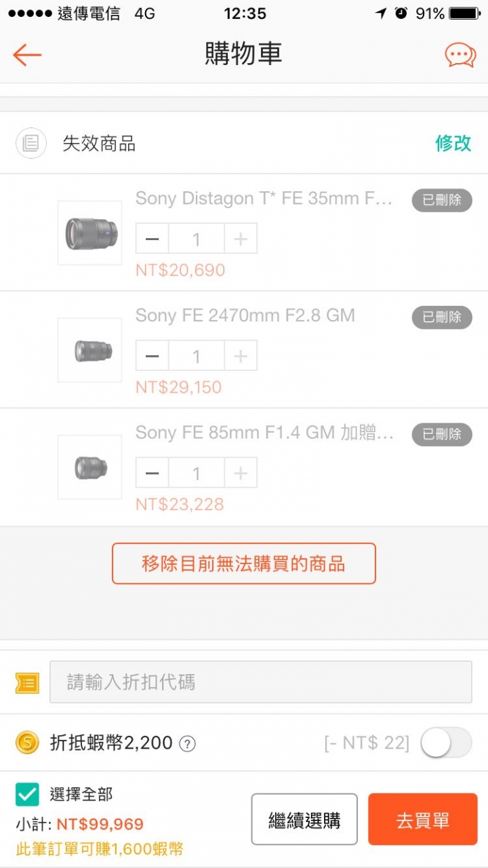
Task: Open the chat messages icon
Action: click(x=460, y=55)
